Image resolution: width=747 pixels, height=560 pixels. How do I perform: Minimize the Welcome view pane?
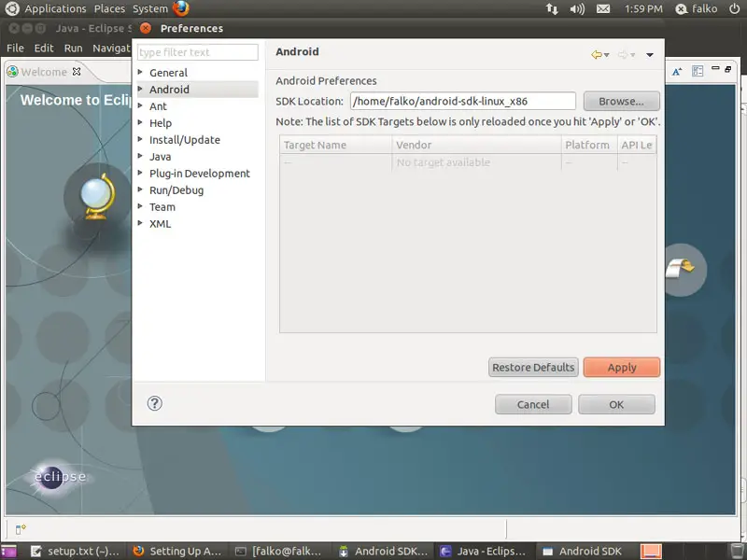[715, 68]
